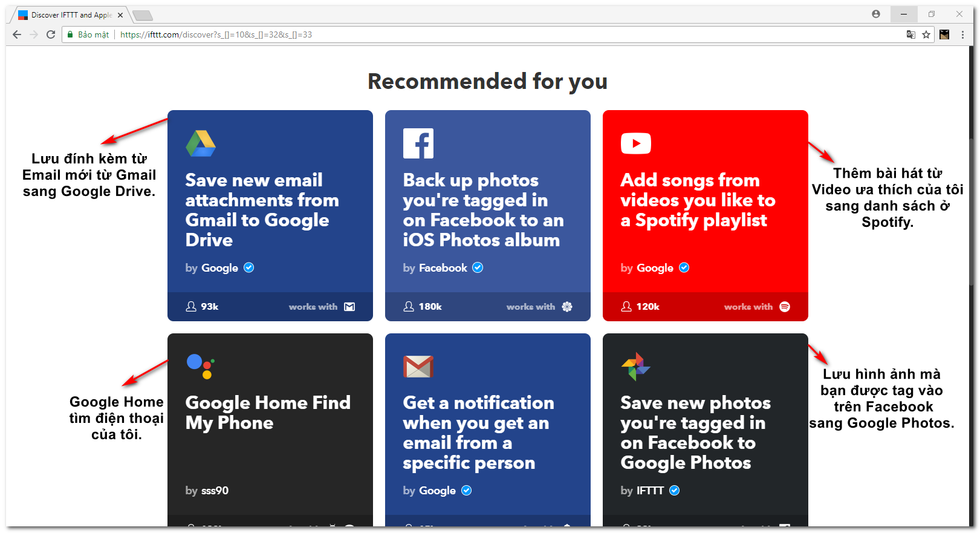Screen dimensions: 980x533
Task: Click the secure lock icon in address bar
Action: click(70, 34)
